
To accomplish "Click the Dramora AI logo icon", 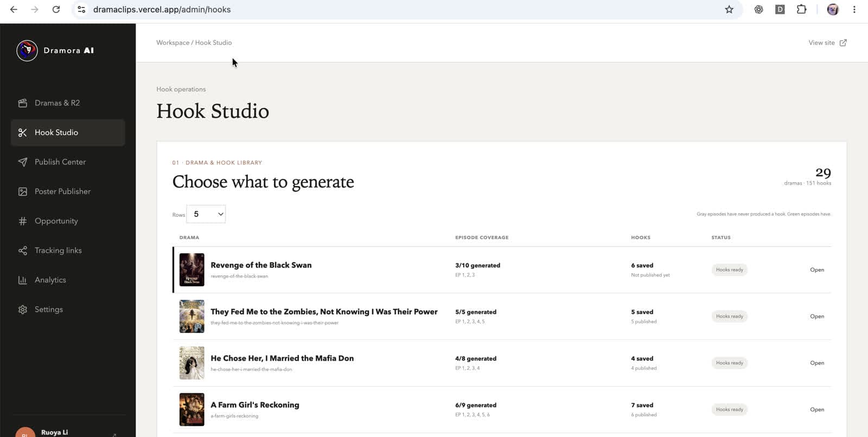I will point(27,50).
